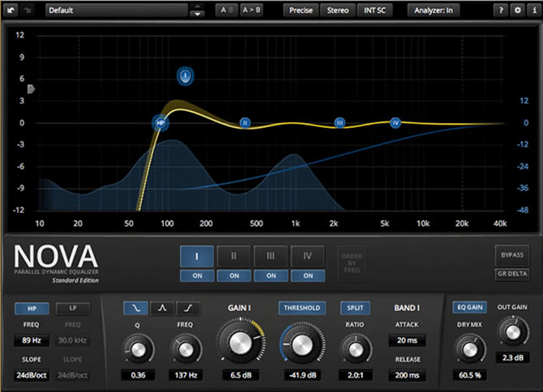Turn off band III ON switch
543x392 pixels.
tap(271, 275)
